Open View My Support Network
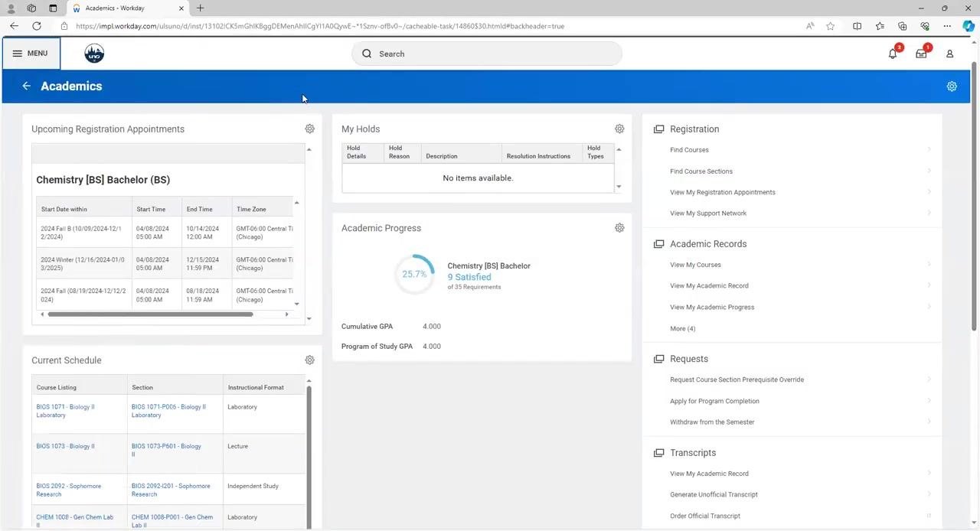 pyautogui.click(x=708, y=213)
